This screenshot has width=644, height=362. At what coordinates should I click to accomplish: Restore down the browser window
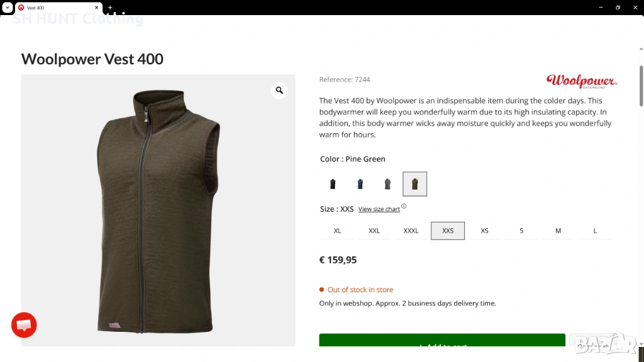tap(618, 8)
